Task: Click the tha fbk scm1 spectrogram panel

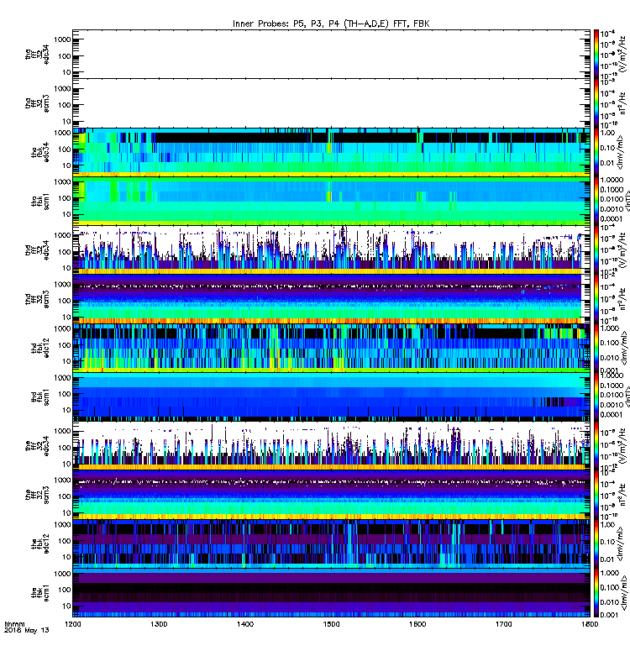Action: (331, 202)
